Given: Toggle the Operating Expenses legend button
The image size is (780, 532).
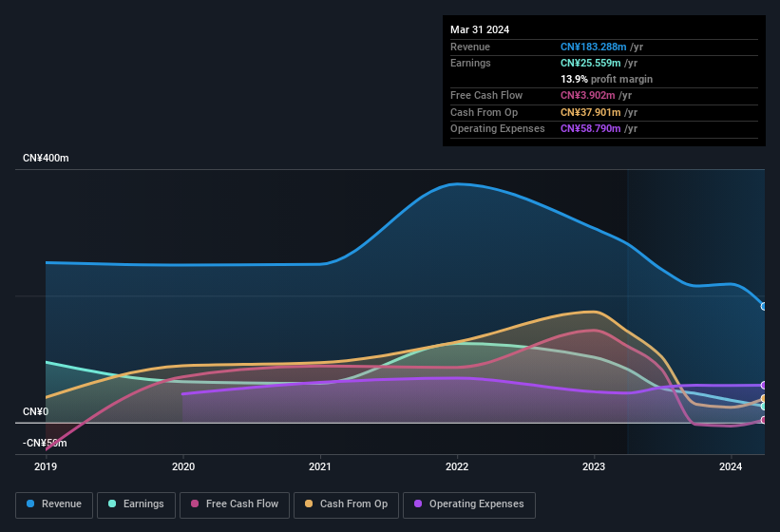Looking at the screenshot, I should coord(469,504).
